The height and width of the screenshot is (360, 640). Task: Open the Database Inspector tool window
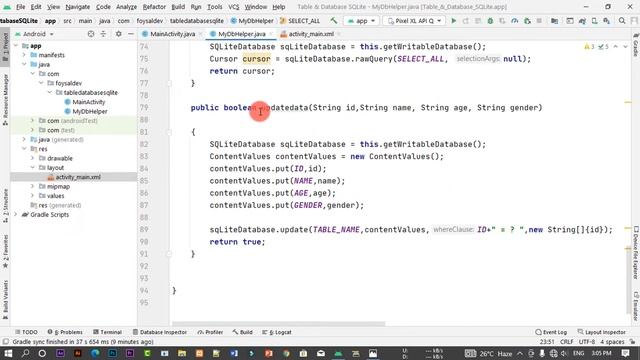(x=160, y=332)
